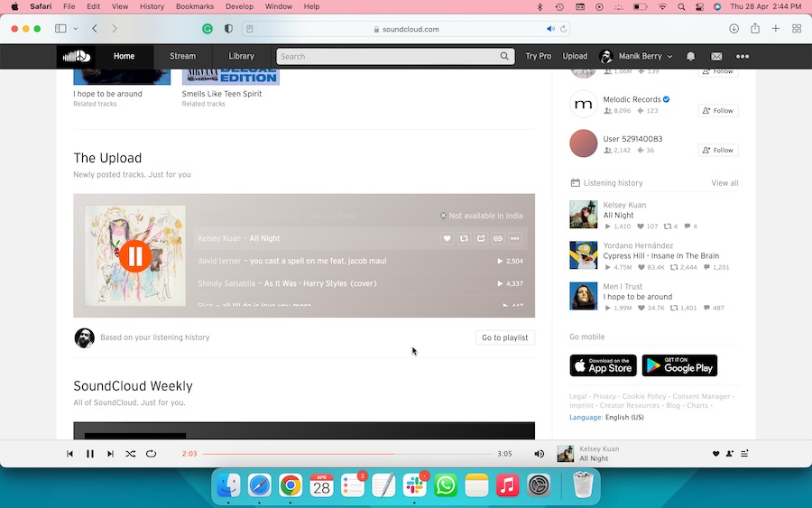Like the playing track in player bar
The height and width of the screenshot is (508, 812).
click(x=715, y=454)
